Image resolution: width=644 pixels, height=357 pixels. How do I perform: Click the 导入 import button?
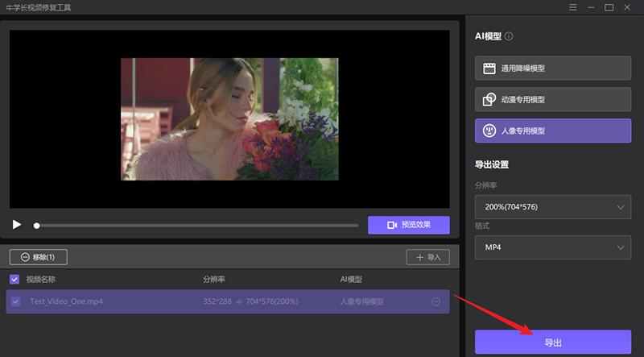pos(427,257)
